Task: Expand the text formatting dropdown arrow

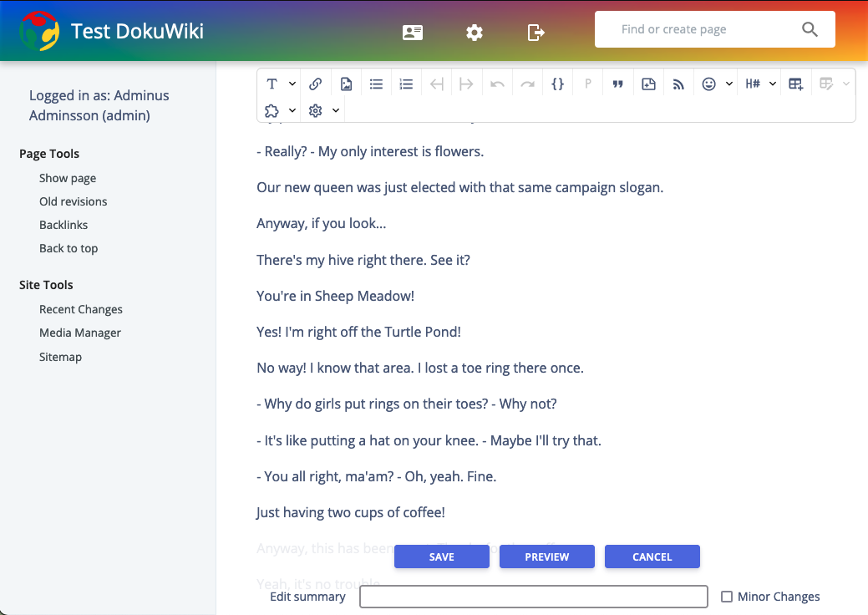Action: point(292,84)
